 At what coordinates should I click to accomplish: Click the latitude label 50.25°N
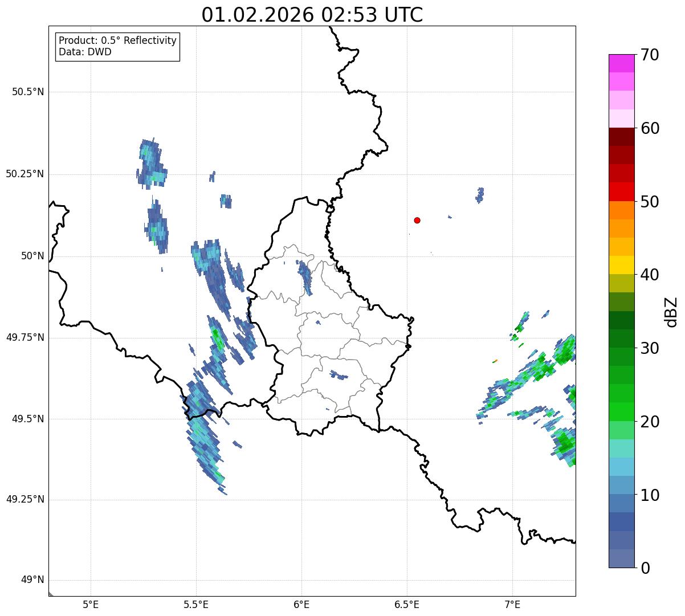tap(25, 174)
